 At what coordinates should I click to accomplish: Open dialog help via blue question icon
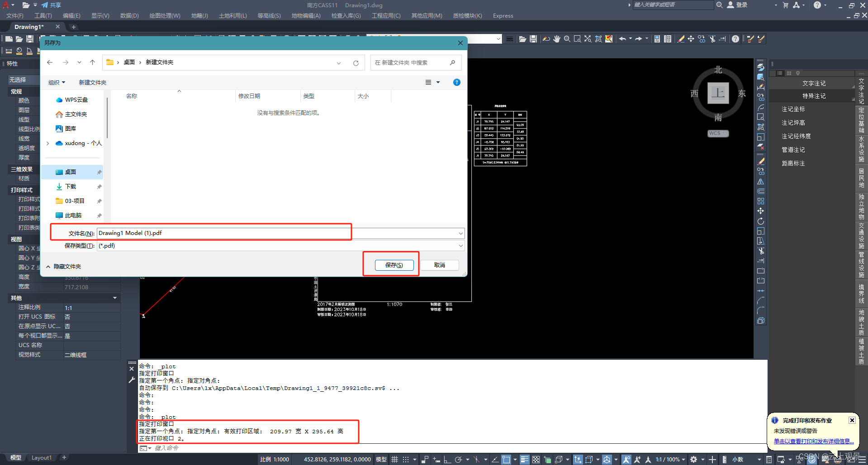457,82
